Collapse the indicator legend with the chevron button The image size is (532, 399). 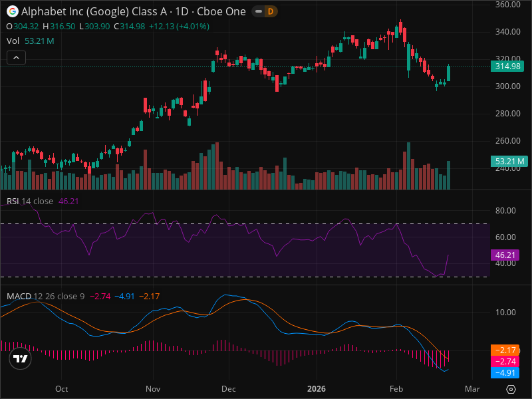pyautogui.click(x=16, y=58)
